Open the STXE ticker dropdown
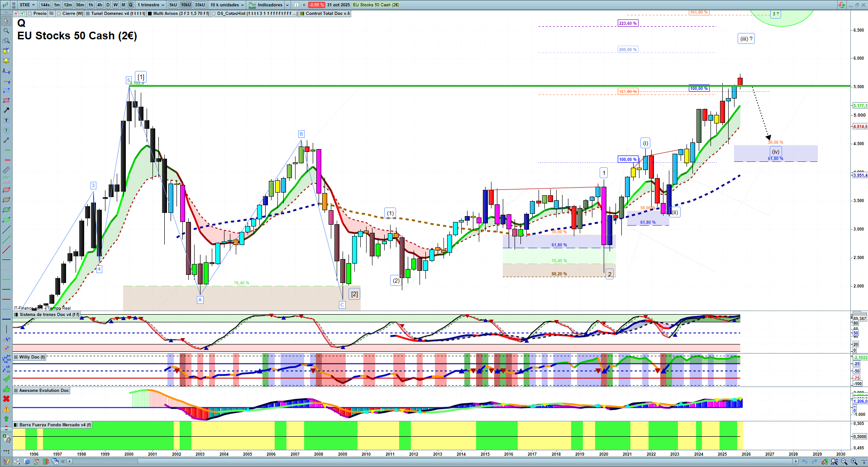This screenshot has width=868, height=467. coord(27,5)
